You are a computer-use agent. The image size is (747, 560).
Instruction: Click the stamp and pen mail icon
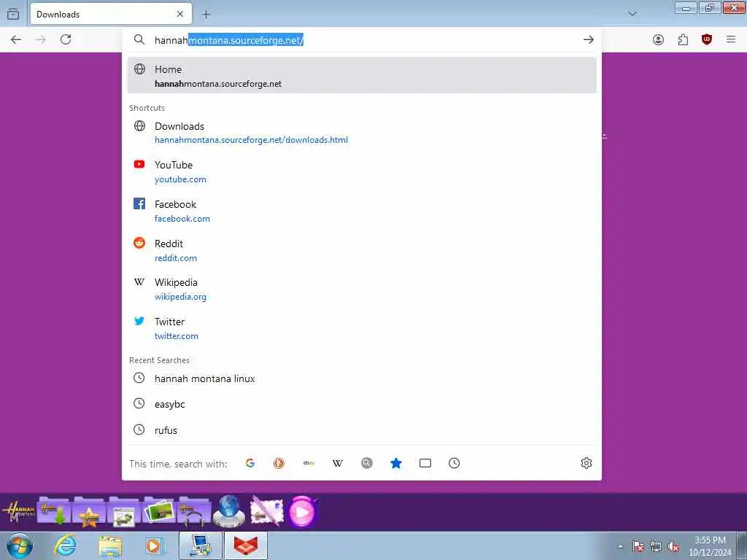click(267, 510)
